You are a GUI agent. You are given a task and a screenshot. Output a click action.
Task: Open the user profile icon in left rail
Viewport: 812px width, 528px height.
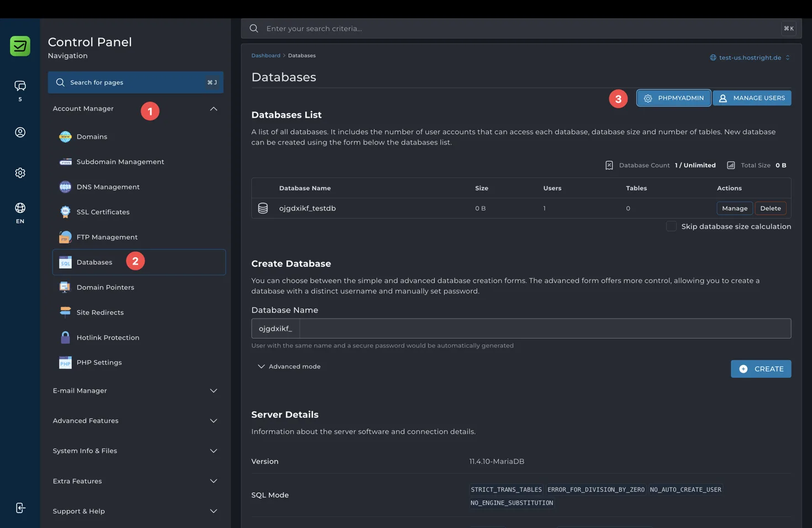pos(20,132)
